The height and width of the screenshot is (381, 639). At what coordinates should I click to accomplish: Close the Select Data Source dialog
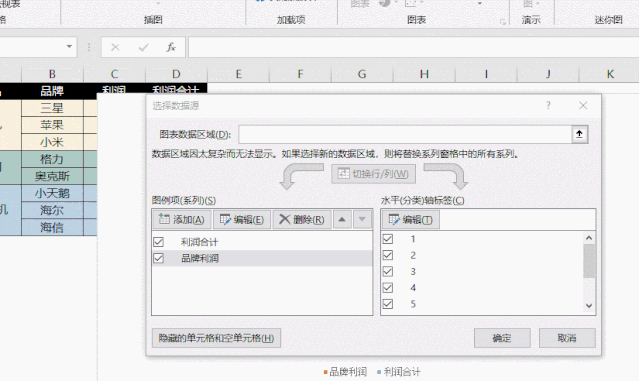pos(583,106)
